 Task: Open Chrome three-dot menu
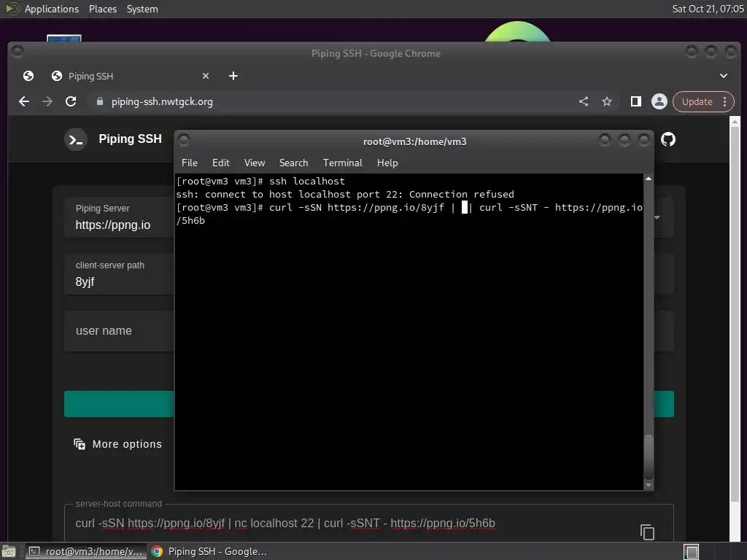pos(724,101)
